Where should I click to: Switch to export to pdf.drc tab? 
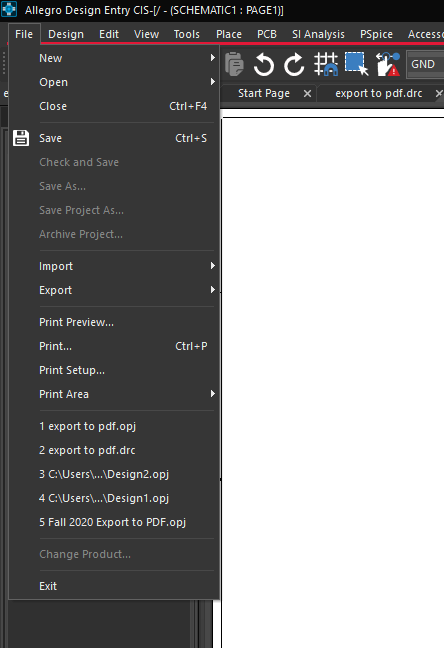pos(379,93)
